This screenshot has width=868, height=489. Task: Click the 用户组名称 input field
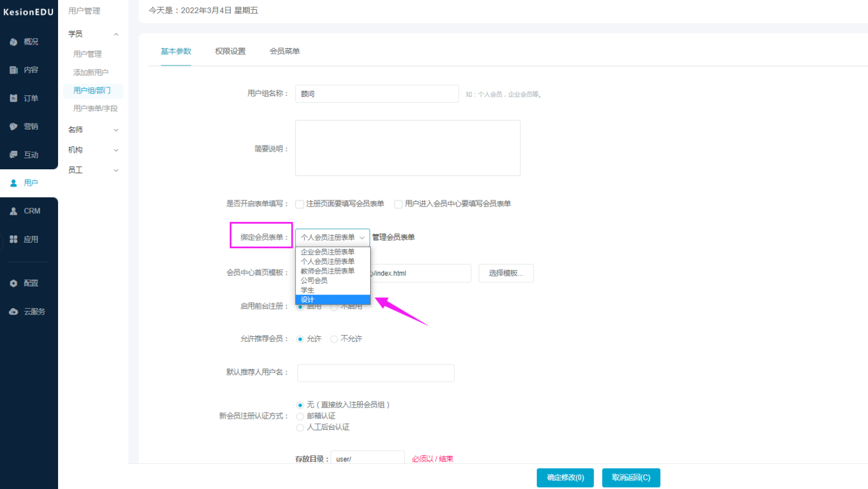(x=377, y=94)
